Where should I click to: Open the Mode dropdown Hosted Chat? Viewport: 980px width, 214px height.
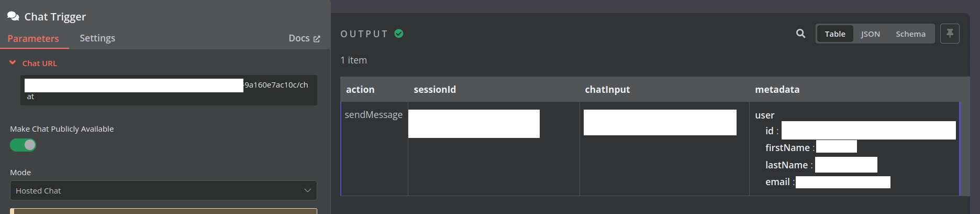tap(163, 190)
